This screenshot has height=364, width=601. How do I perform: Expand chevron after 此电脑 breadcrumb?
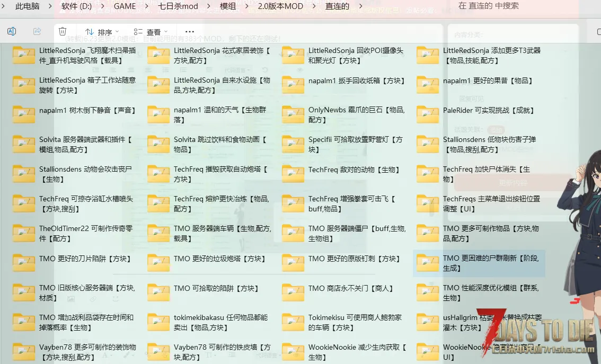[x=50, y=6]
